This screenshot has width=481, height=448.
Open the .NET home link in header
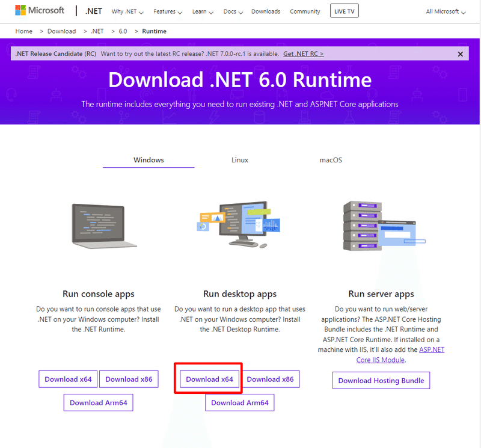[x=94, y=11]
